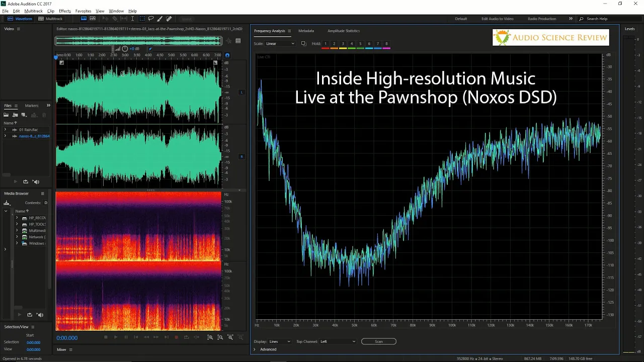
Task: Open the Effects menu
Action: point(65,11)
